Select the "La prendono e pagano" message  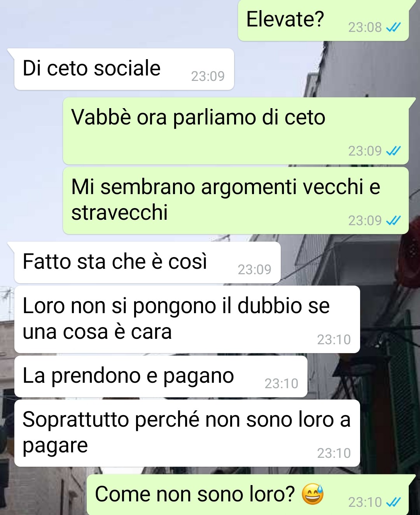coord(161,377)
